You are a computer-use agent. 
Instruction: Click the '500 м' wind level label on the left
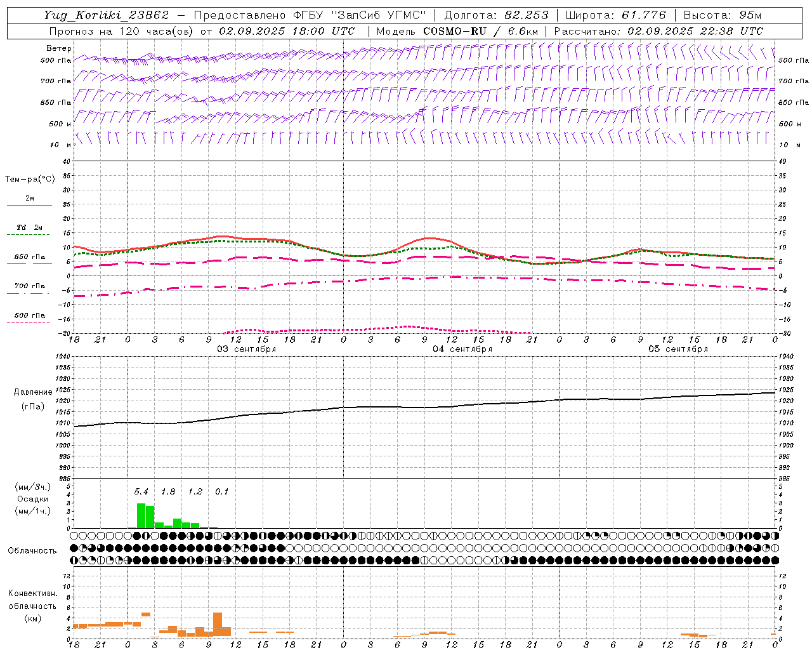click(61, 124)
